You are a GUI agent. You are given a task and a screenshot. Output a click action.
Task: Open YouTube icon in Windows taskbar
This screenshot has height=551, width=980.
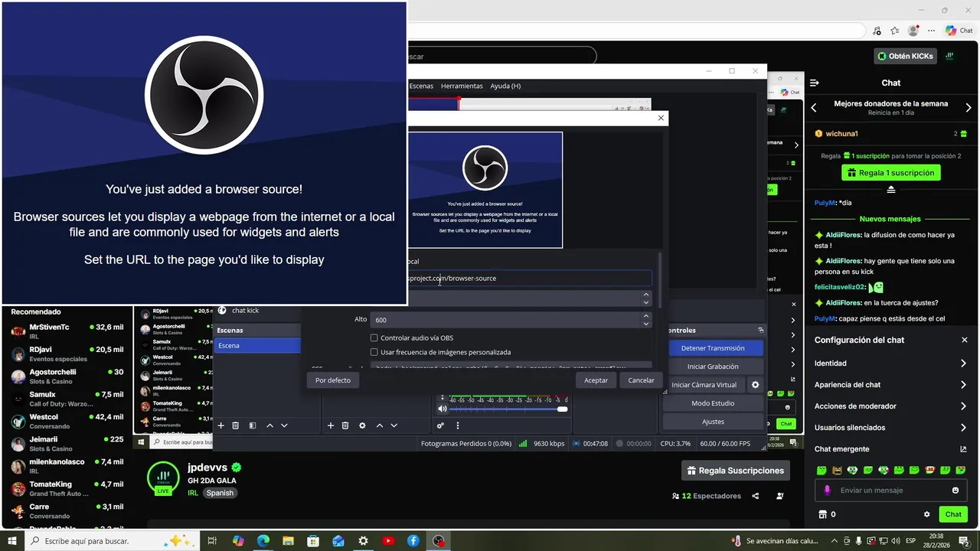click(x=388, y=541)
